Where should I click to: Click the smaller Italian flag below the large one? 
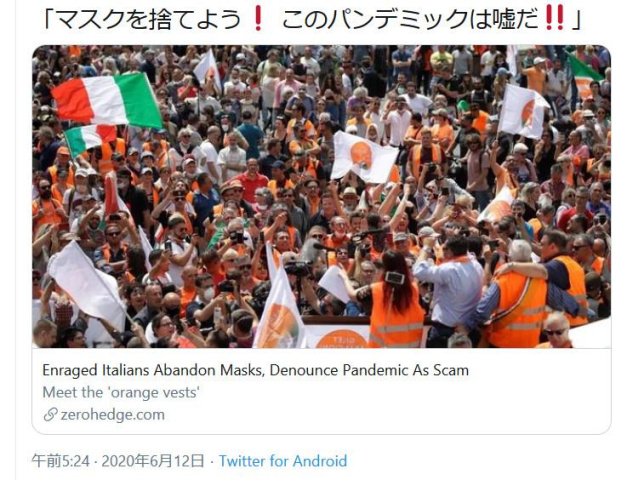coord(90,138)
